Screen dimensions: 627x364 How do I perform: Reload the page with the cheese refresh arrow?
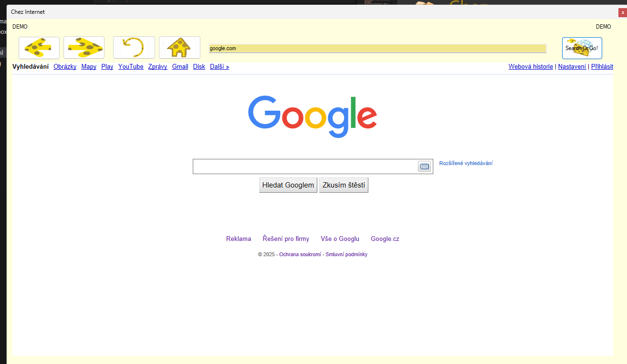(x=134, y=48)
